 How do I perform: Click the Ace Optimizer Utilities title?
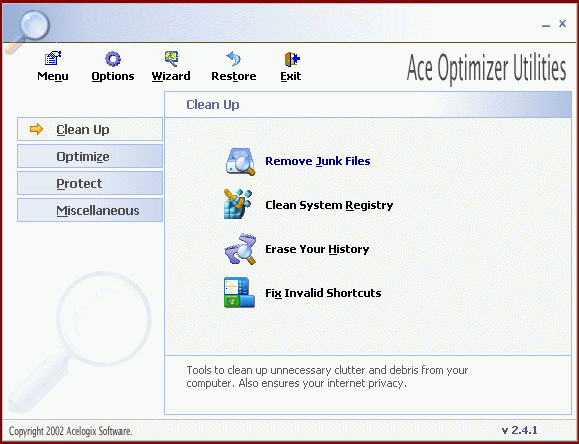[x=486, y=69]
